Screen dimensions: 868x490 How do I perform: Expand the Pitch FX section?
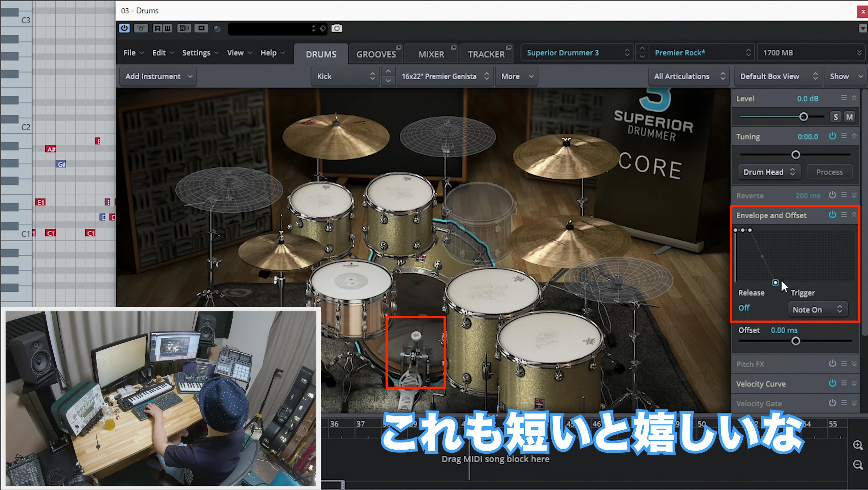[x=854, y=363]
